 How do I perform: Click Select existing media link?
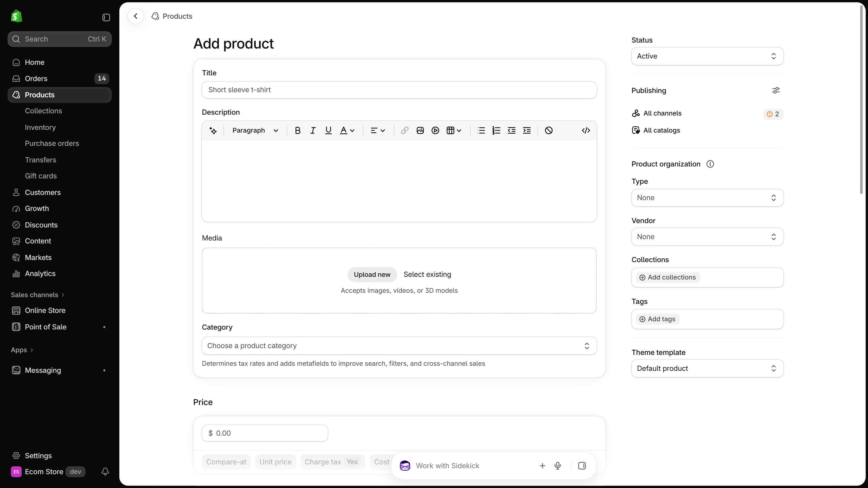click(x=427, y=274)
